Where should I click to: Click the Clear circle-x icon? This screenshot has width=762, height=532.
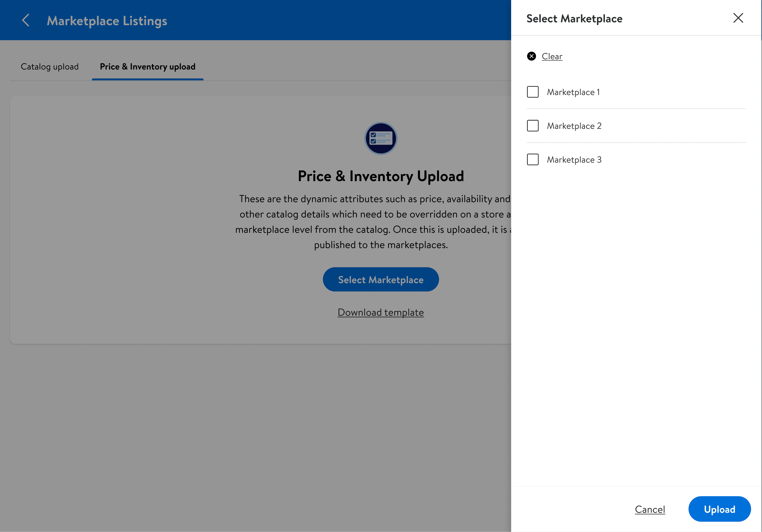point(531,56)
